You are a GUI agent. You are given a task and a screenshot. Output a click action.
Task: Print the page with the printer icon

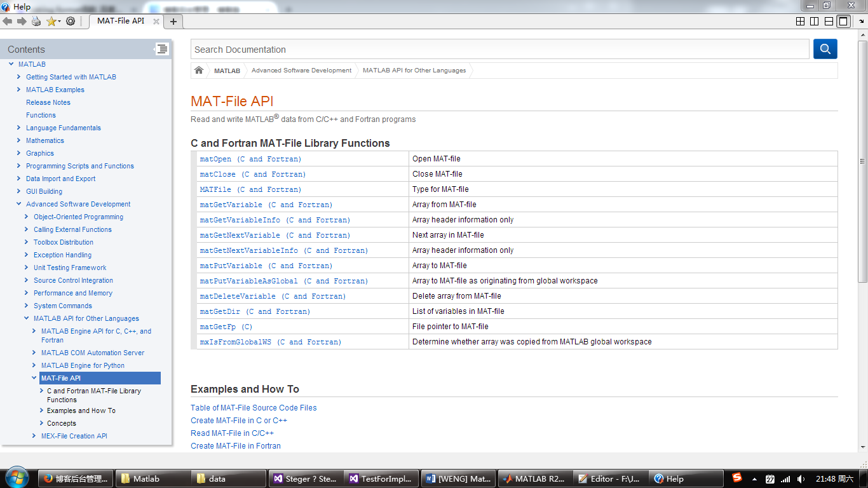click(x=36, y=21)
